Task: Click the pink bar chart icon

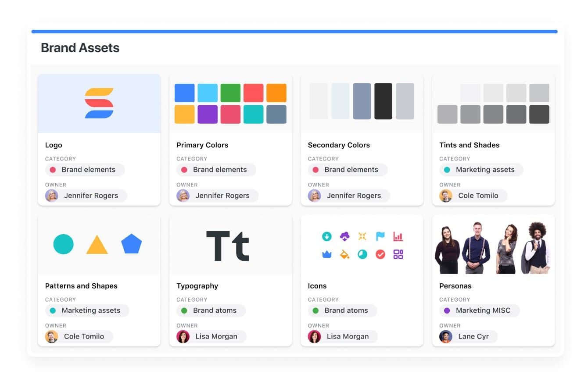Action: pyautogui.click(x=398, y=237)
